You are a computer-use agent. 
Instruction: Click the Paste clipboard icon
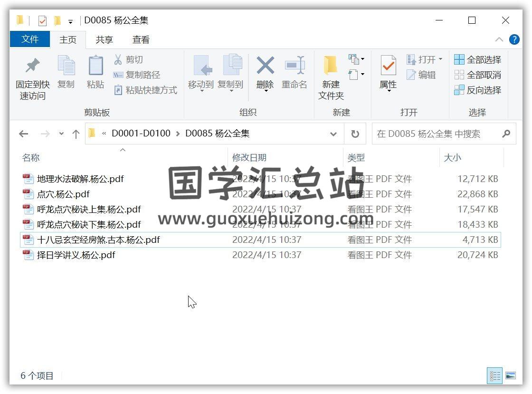(95, 65)
